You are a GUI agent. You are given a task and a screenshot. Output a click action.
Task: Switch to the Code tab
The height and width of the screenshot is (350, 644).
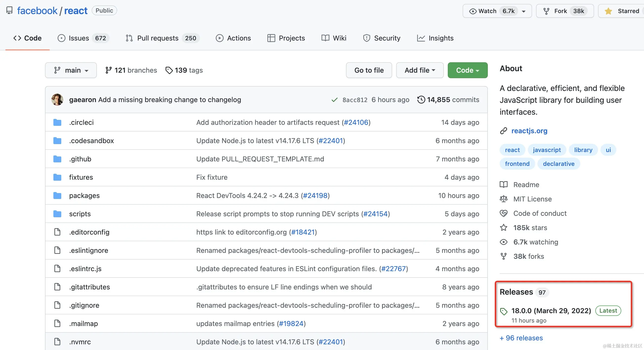click(x=27, y=38)
